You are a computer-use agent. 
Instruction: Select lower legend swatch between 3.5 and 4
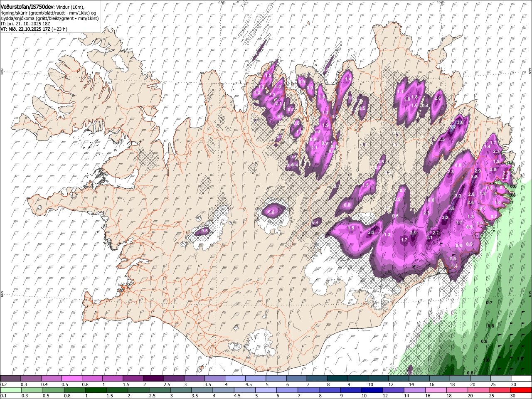click(202, 390)
